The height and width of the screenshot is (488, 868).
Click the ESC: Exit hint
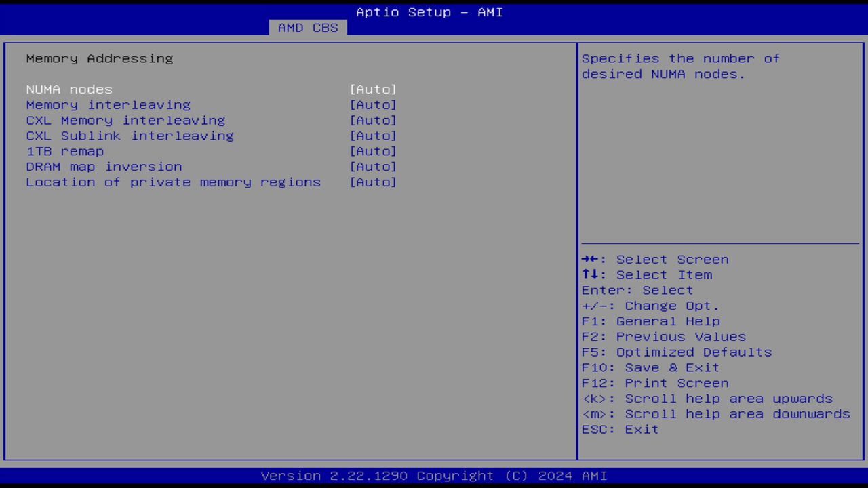(x=620, y=430)
